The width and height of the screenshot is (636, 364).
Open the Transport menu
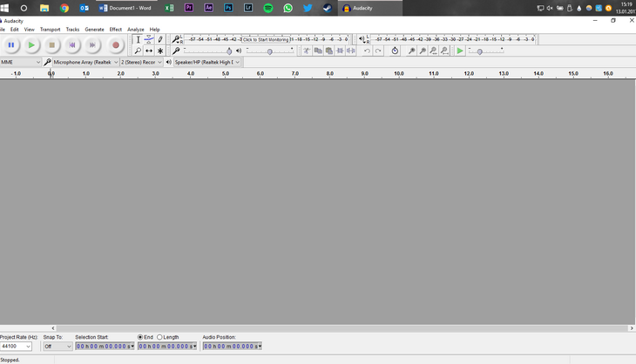50,30
